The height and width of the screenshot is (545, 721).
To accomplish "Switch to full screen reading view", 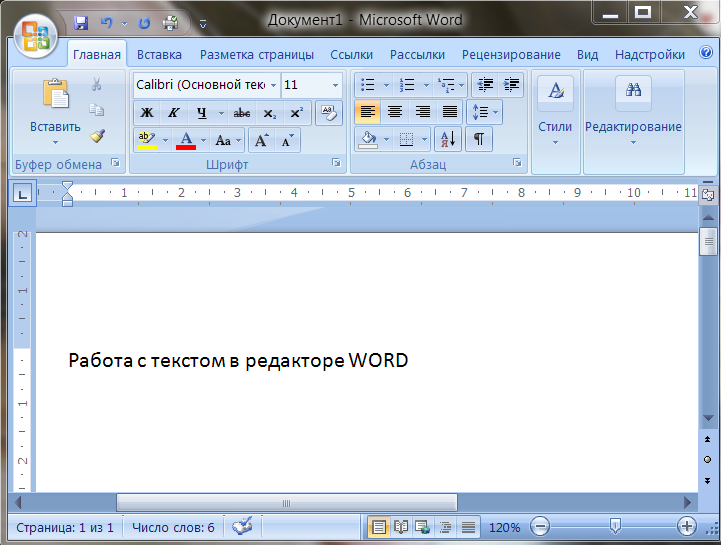I will (x=401, y=527).
